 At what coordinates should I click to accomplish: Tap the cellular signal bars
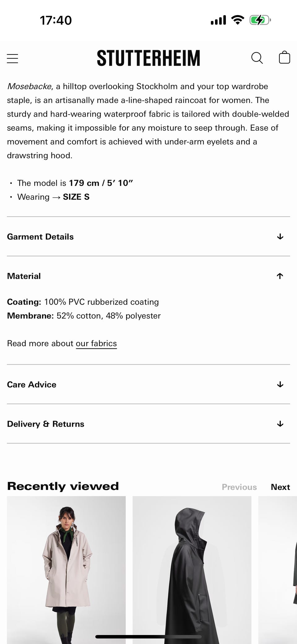pyautogui.click(x=218, y=20)
